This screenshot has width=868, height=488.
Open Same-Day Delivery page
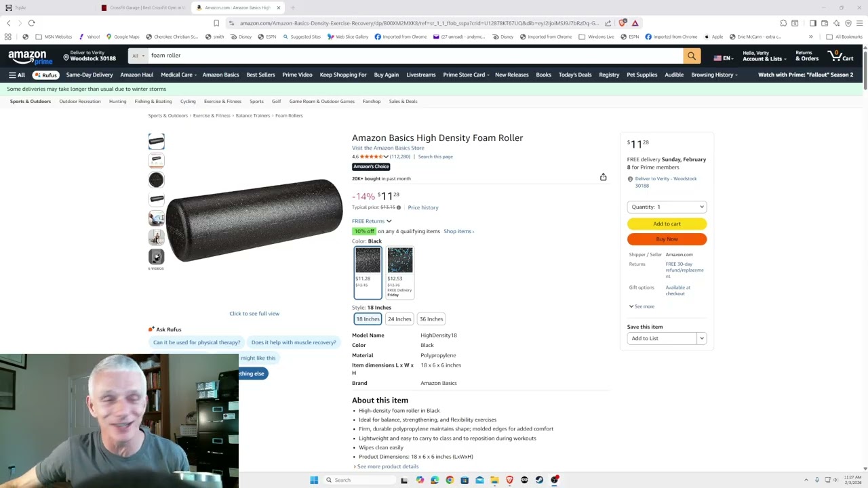coord(90,75)
